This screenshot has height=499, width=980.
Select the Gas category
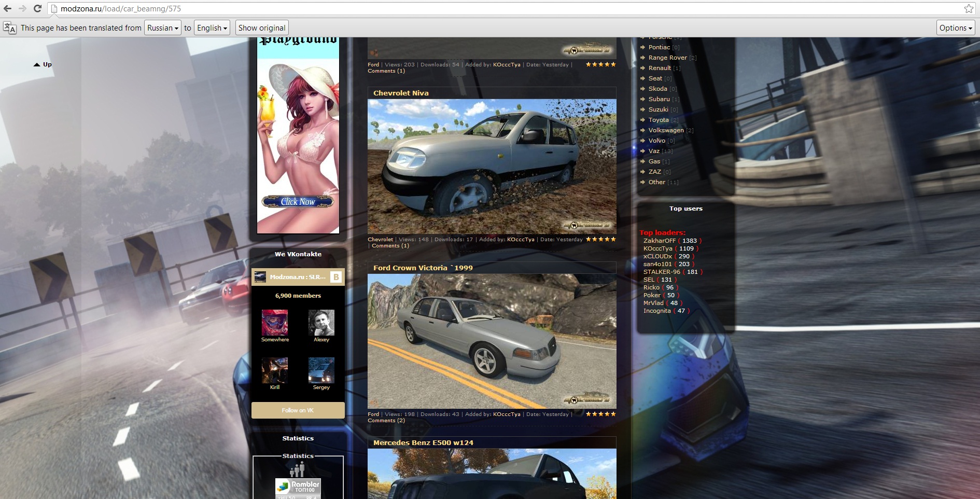(654, 161)
